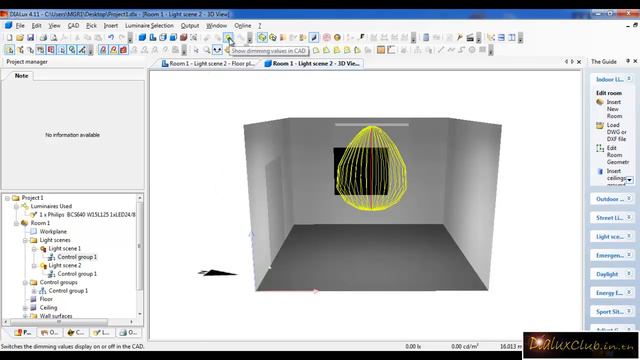Select the red cube view icon
The height and width of the screenshot is (360, 640).
184,38
